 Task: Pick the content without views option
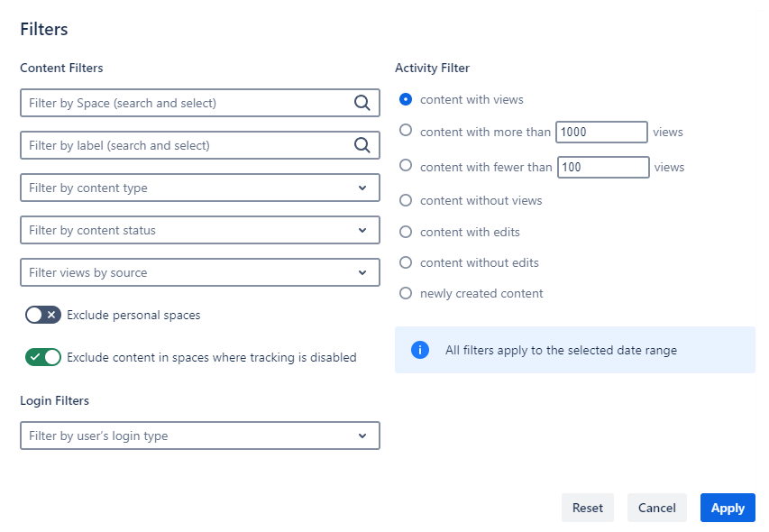pos(406,200)
